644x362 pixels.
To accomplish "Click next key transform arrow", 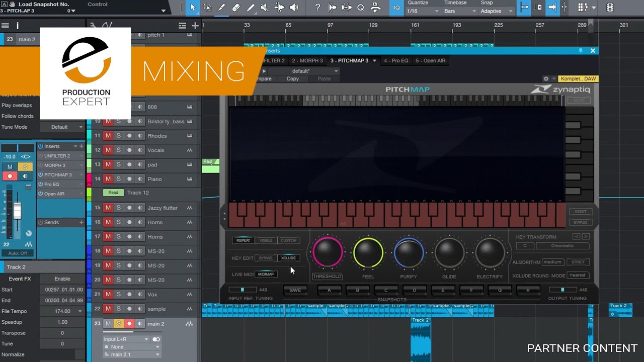I will click(586, 236).
